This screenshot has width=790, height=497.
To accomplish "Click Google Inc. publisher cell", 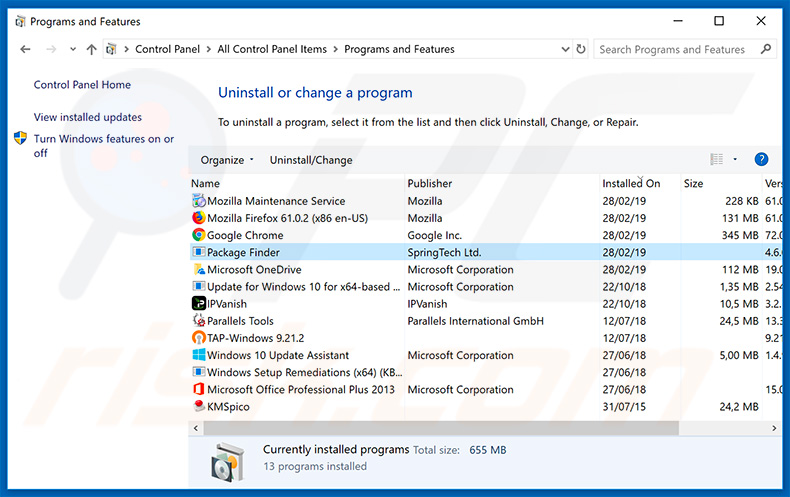I will [x=434, y=235].
